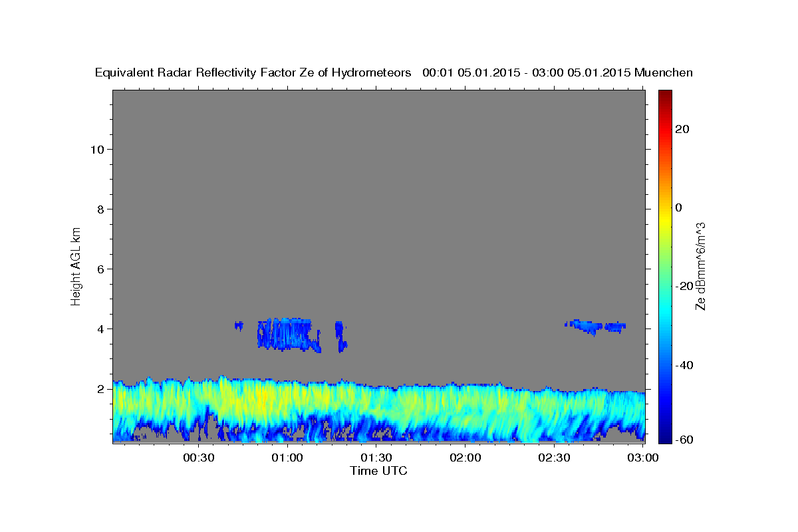Viewport: 798px width, 532px height.
Task: Click the colorbar label '-60'
Action: tap(683, 439)
